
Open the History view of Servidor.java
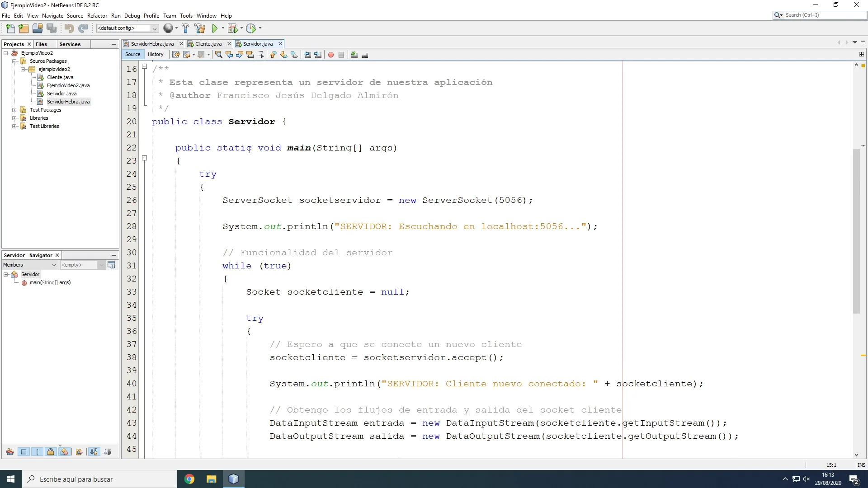coord(156,54)
